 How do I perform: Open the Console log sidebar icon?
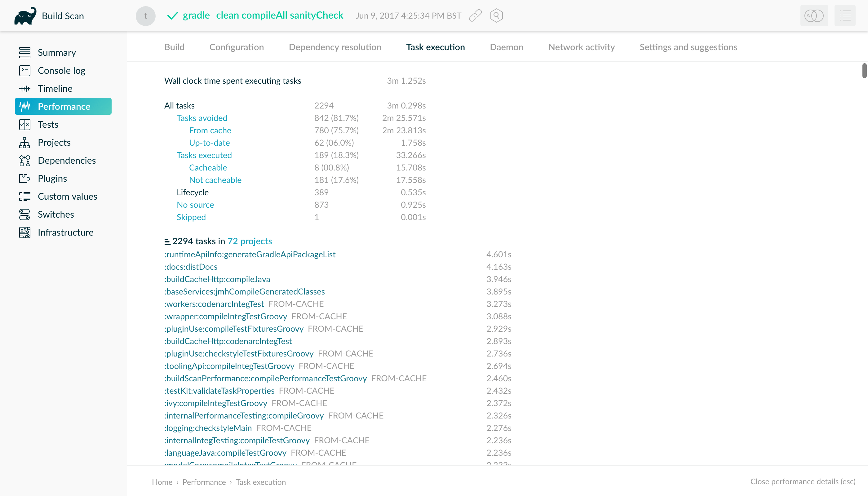24,70
